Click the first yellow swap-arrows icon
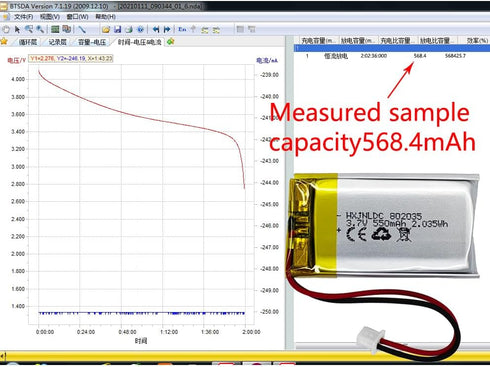This screenshot has height=367, width=490. (205, 30)
